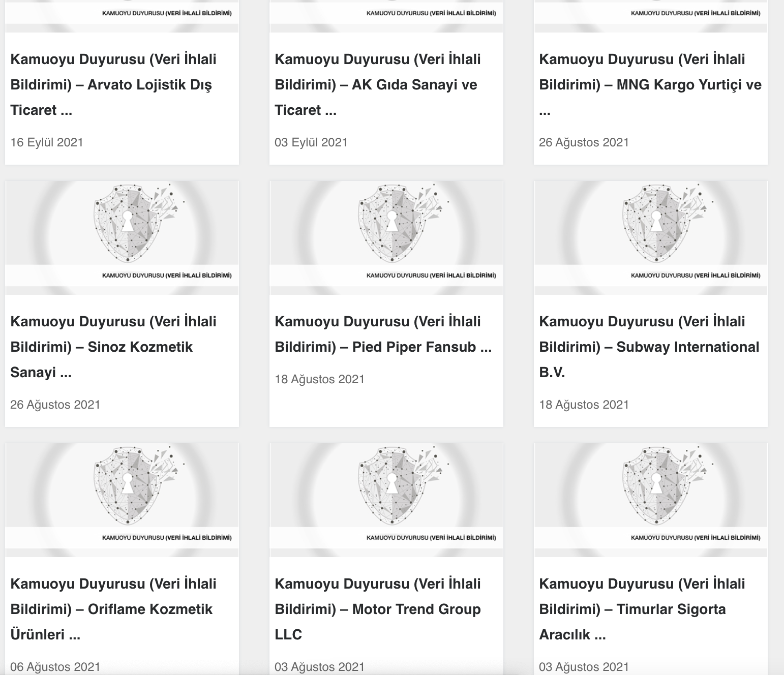
Task: Click the date "03 Eylül 2021"
Action: (311, 142)
